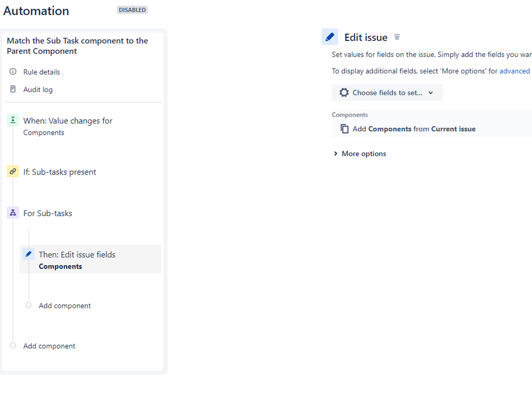Click the gear icon in Choose fields to set
532x395 pixels.
click(x=343, y=92)
